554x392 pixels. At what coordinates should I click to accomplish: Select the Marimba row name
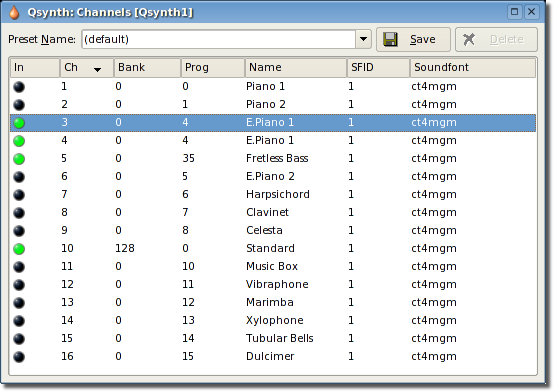[x=270, y=303]
